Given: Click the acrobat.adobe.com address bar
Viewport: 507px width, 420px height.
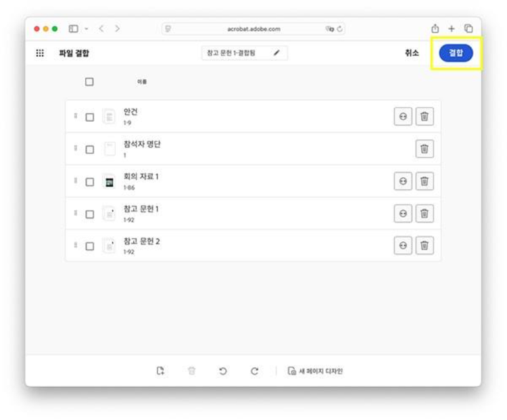Looking at the screenshot, I should click(254, 29).
